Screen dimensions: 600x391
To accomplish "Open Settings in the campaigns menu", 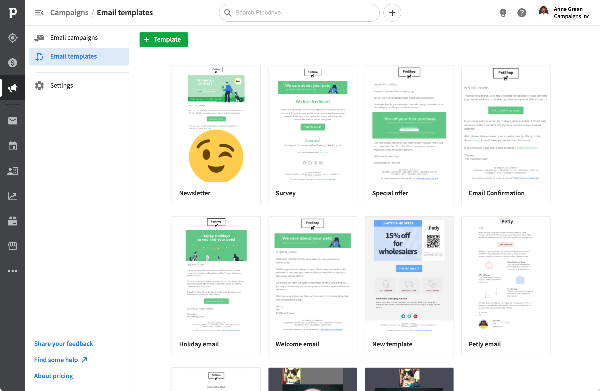I will point(79,85).
